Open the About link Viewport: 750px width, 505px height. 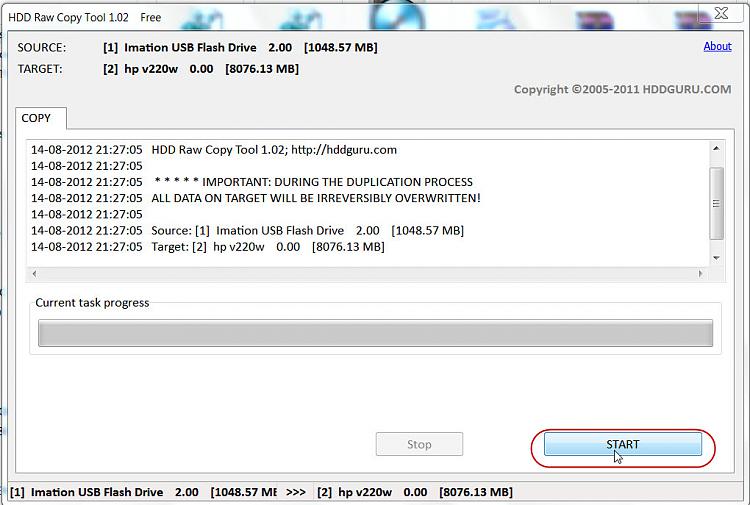click(717, 46)
